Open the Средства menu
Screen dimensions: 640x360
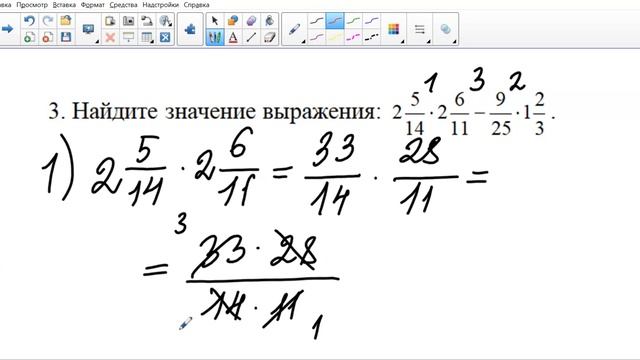coord(123,5)
